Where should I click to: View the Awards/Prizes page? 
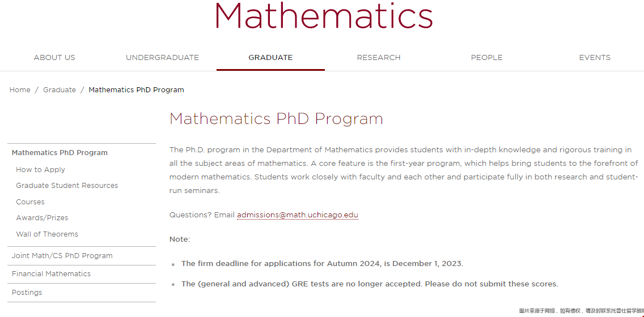(x=42, y=218)
